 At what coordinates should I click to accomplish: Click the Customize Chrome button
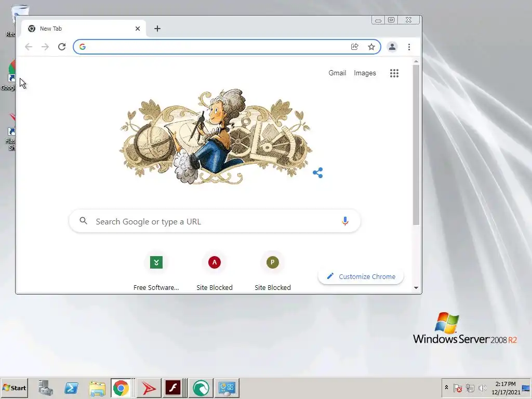tap(361, 276)
